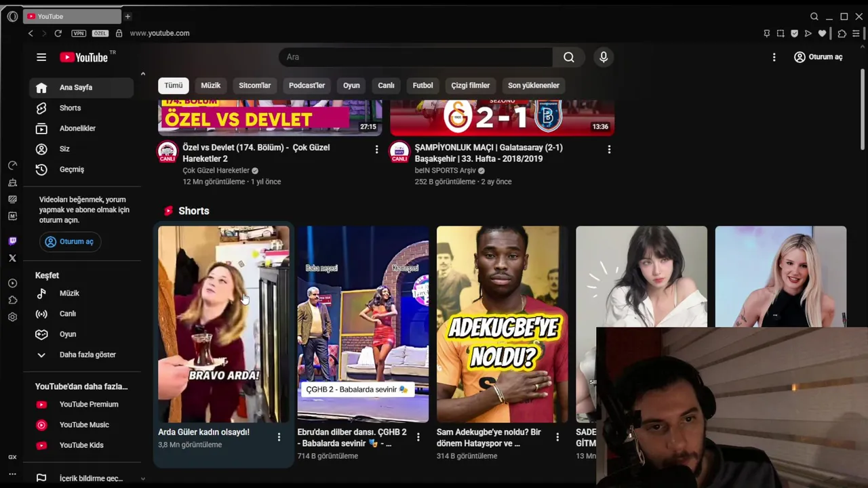868x488 pixels.
Task: Open a new browser tab
Action: (127, 16)
